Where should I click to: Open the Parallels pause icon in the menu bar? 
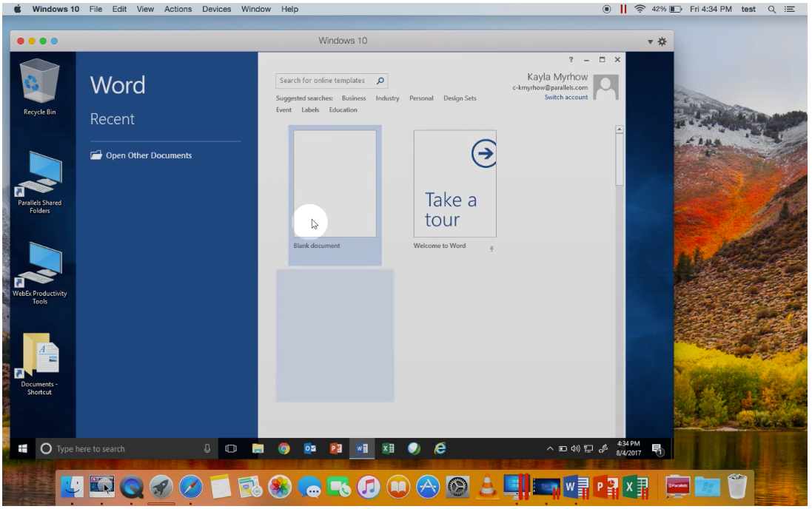(623, 10)
